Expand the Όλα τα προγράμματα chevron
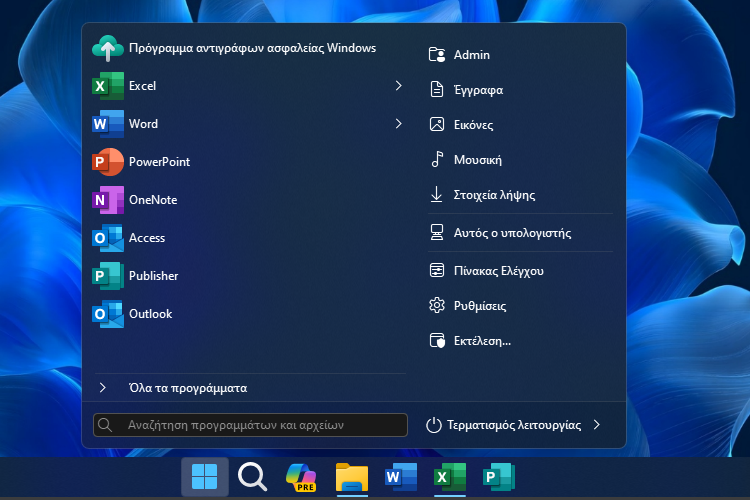This screenshot has width=750, height=500. pyautogui.click(x=102, y=388)
